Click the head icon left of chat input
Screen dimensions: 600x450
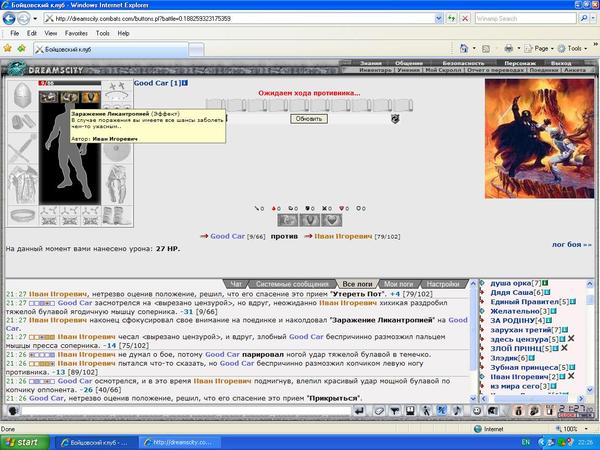point(13,411)
